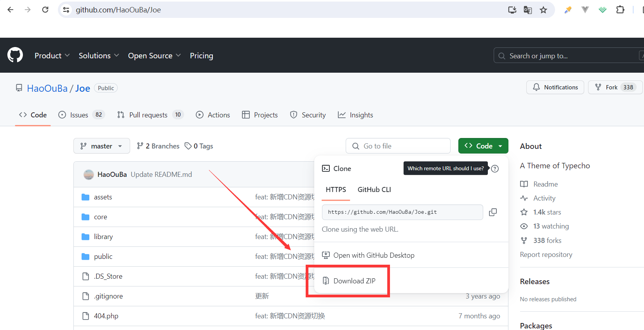Select the Code repository tab
This screenshot has width=644, height=330.
click(x=33, y=115)
